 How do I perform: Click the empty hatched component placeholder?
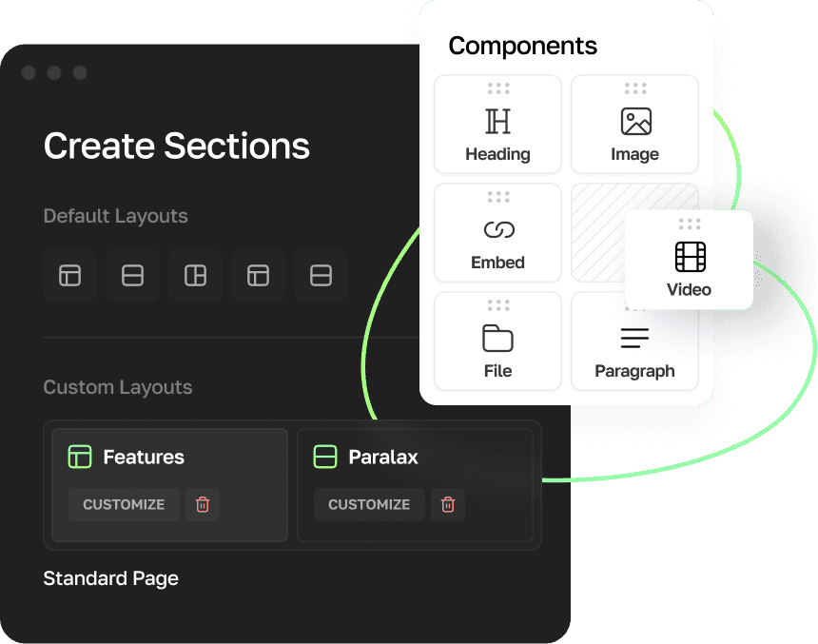(597, 233)
